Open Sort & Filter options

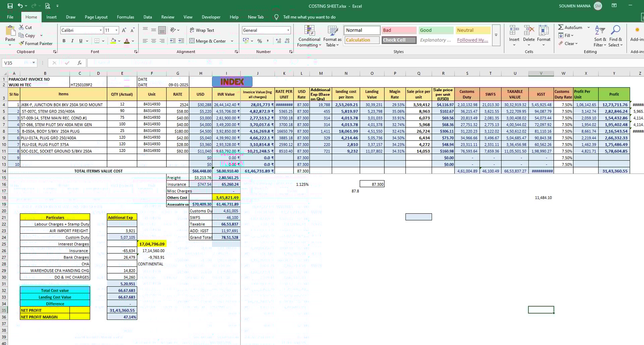coord(600,36)
